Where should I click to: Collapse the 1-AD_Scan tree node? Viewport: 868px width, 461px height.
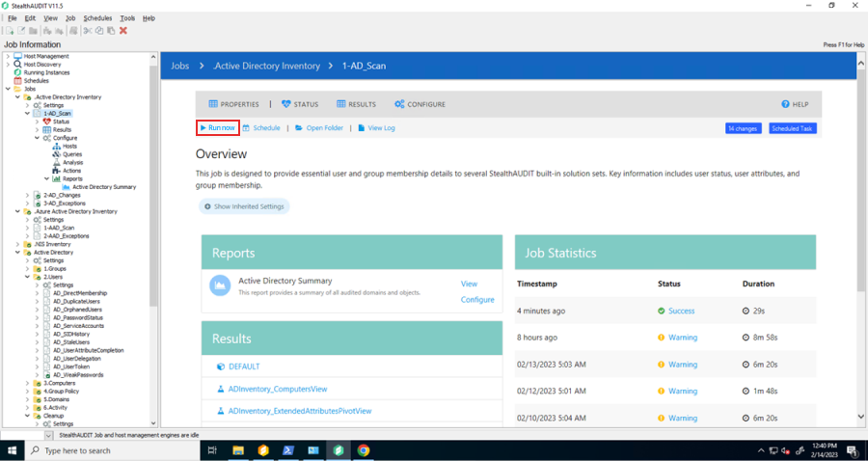(28, 114)
